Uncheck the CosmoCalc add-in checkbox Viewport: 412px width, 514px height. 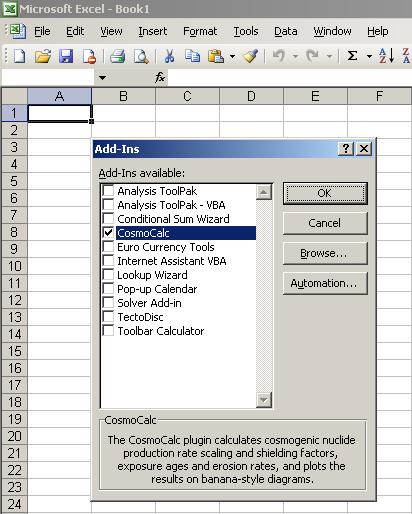click(x=108, y=232)
